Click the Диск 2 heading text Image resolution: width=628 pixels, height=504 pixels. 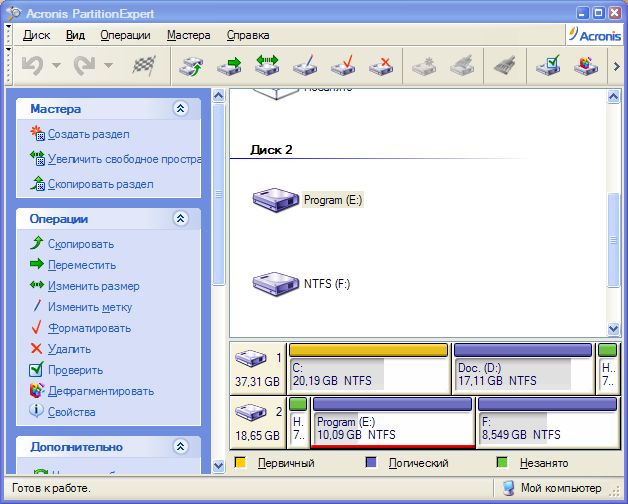click(x=271, y=150)
